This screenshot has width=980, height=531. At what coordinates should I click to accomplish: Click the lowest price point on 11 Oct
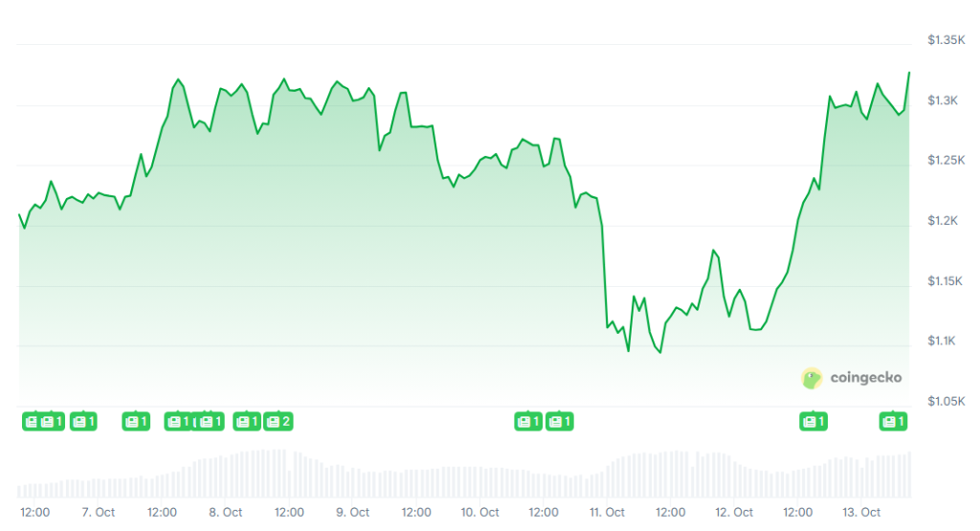[660, 352]
